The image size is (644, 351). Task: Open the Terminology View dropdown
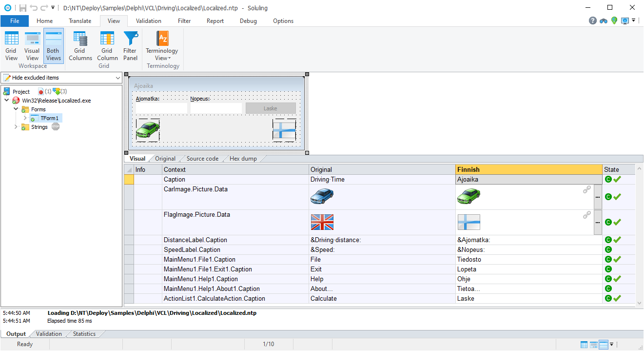(162, 46)
